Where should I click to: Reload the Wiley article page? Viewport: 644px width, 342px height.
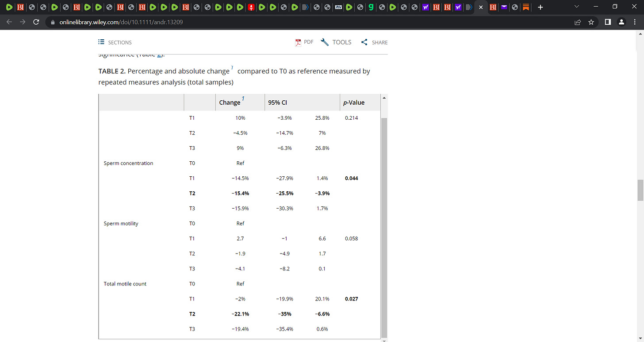(36, 22)
